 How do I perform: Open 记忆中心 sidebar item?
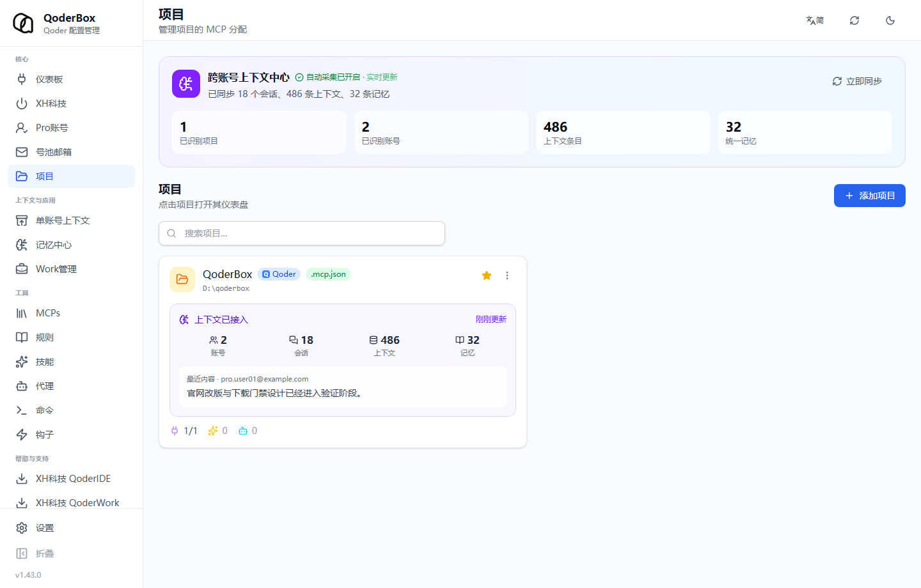pyautogui.click(x=71, y=245)
